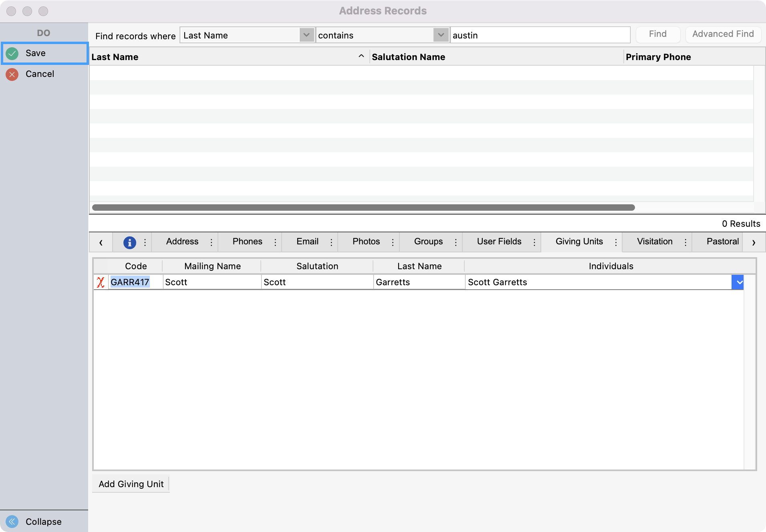Open the blue info tab icon
The height and width of the screenshot is (532, 766).
point(129,242)
